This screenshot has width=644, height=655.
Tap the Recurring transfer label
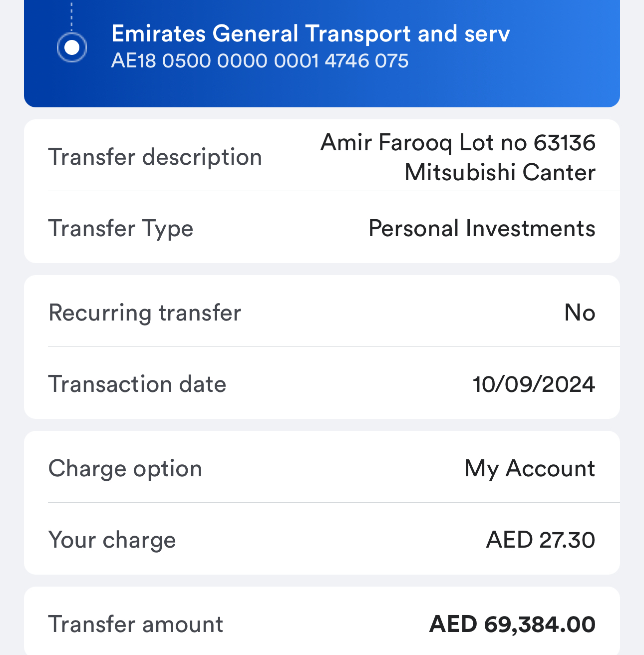145,313
